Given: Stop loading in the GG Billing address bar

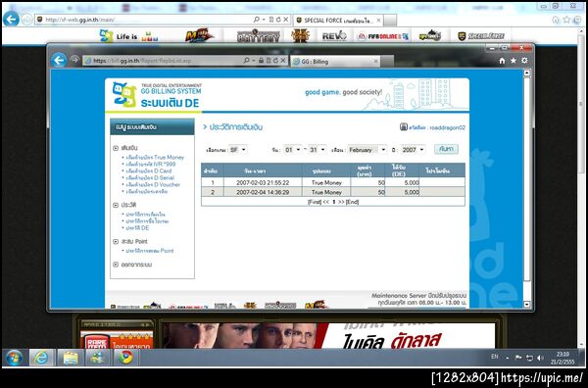Looking at the screenshot, I should point(283,61).
